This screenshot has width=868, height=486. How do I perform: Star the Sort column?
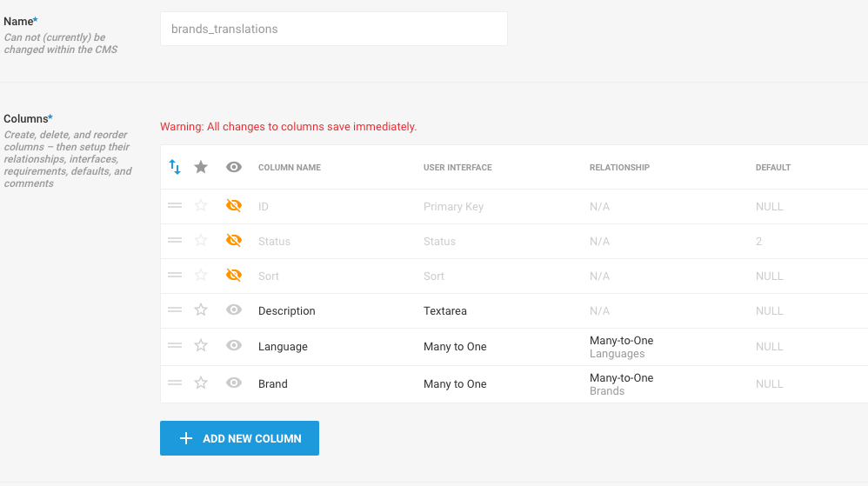point(201,275)
